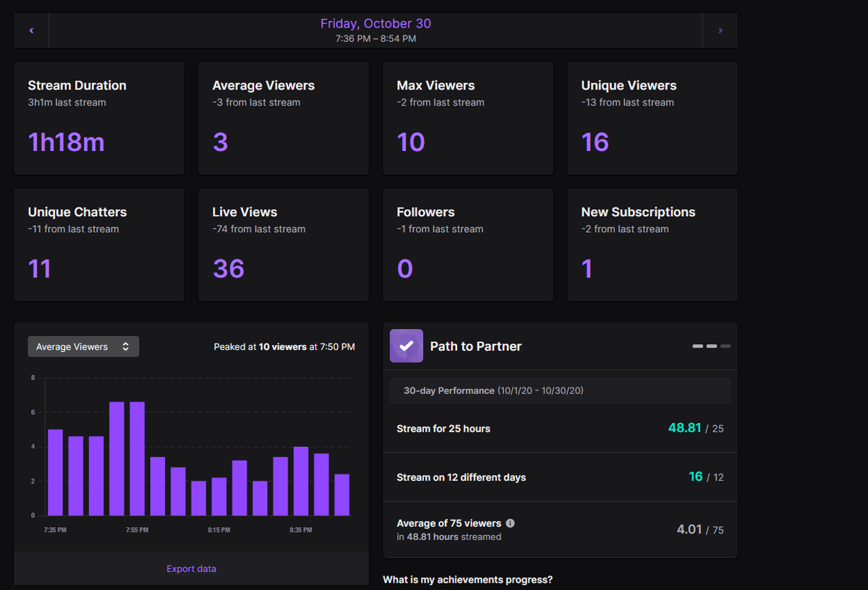Click the Stream on 12 different days row
The image size is (868, 590).
point(561,477)
